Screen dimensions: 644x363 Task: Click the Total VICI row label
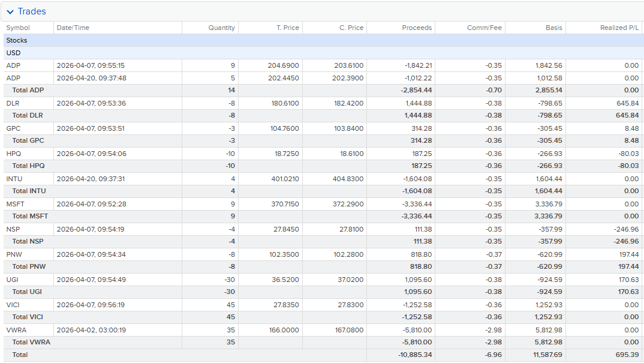[x=28, y=317]
